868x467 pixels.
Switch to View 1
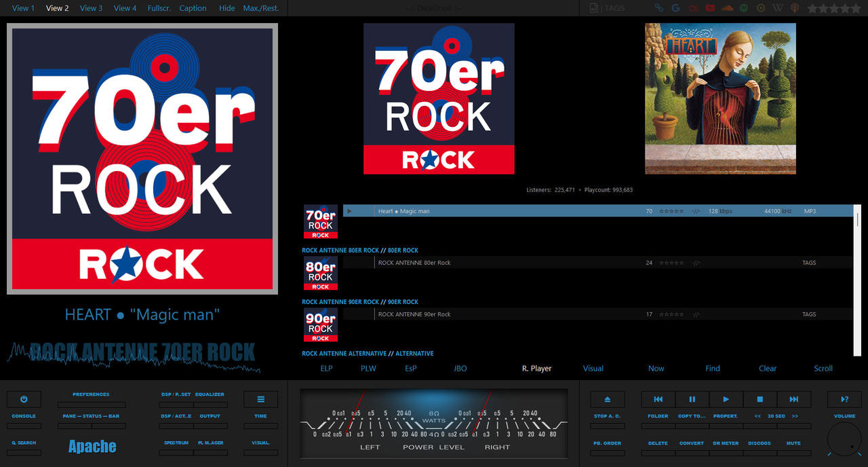point(23,8)
